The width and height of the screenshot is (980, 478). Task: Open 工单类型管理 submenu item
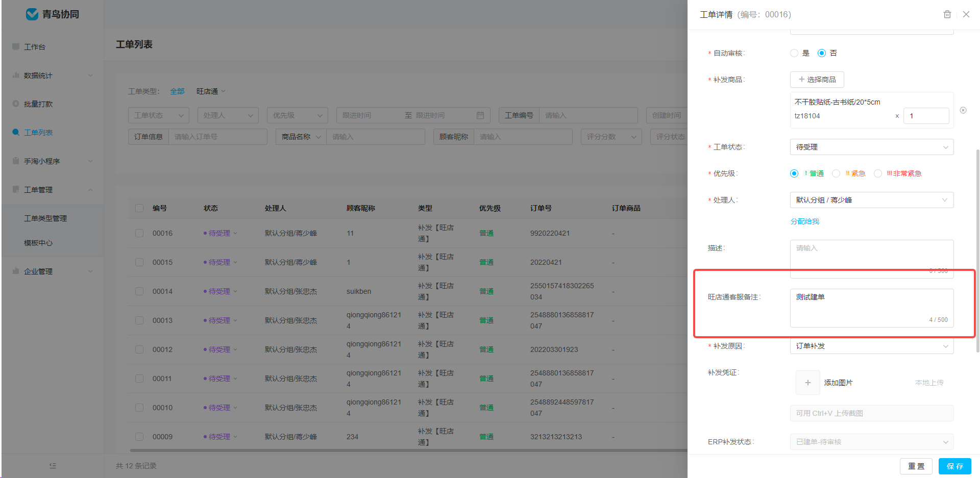(53, 218)
